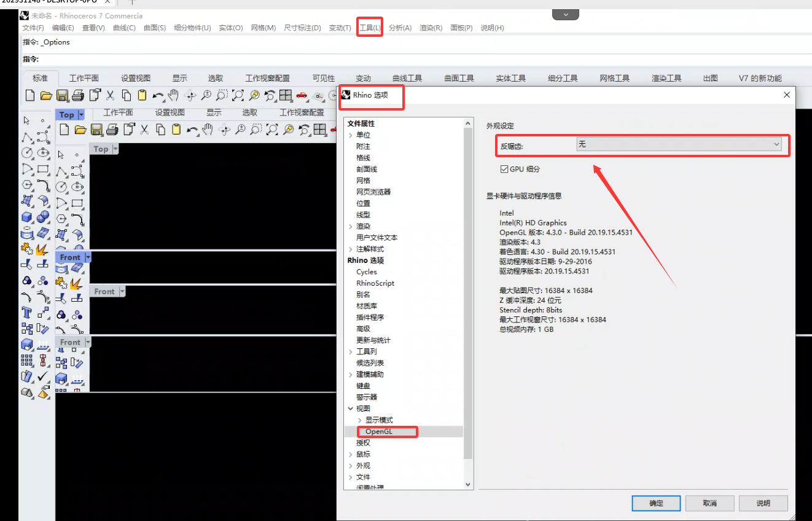Open the 反锯齿 dropdown
Viewport: 812px width, 521px height.
point(679,144)
